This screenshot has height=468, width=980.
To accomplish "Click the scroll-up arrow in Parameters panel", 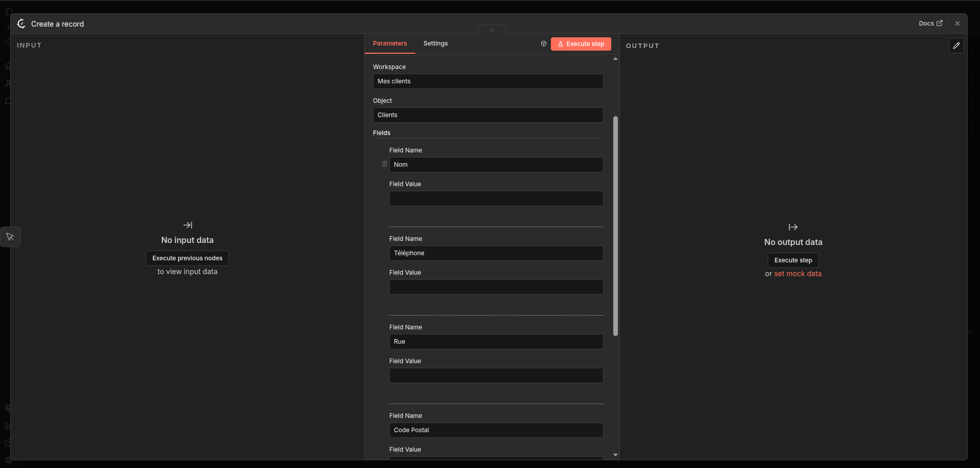I will [615, 59].
